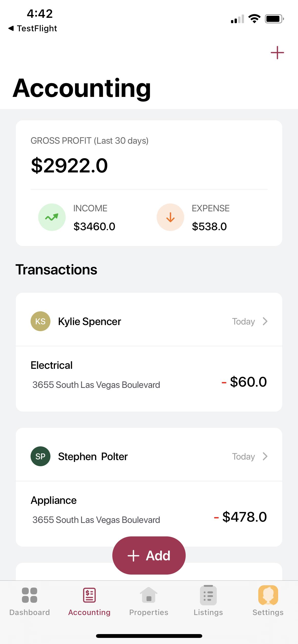298x644 pixels.
Task: Expand Kylie Spencer transaction chevron
Action: (x=265, y=321)
